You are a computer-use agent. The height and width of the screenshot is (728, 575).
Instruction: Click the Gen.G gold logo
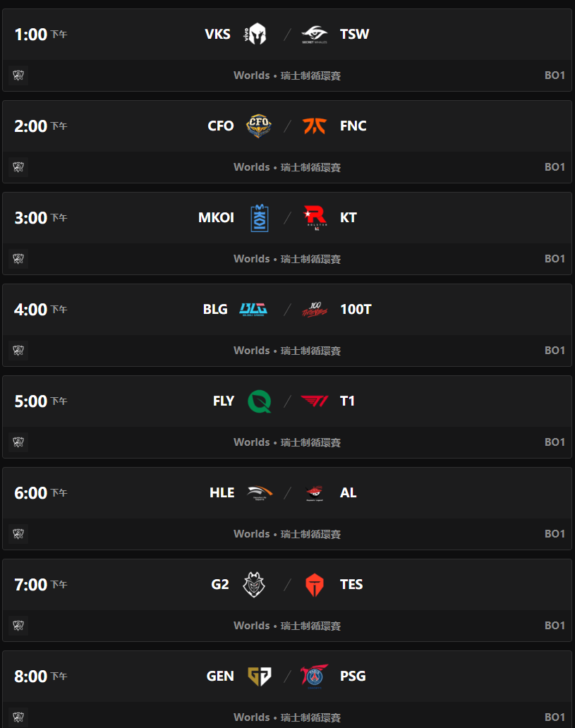(x=259, y=677)
